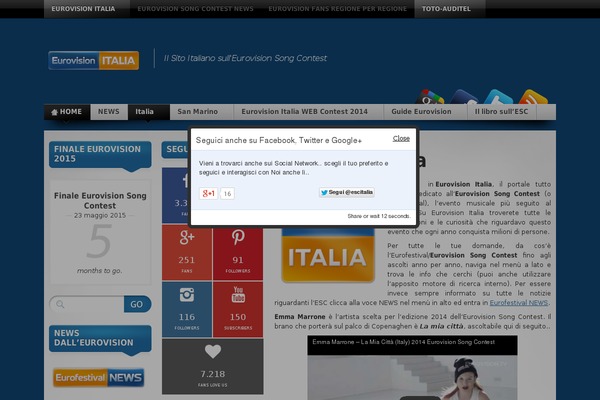Click the 23 maggio 2015 date text
The height and width of the screenshot is (400, 600).
coord(100,215)
